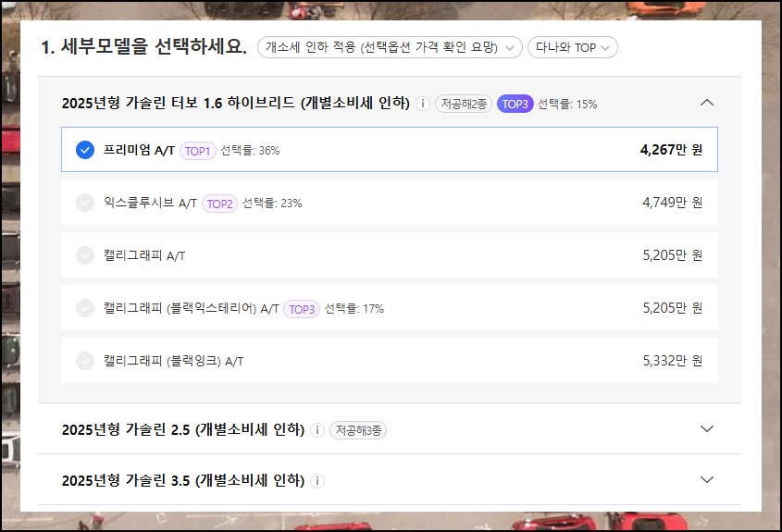
Task: Click 선택률: 17% text
Action: tap(354, 309)
